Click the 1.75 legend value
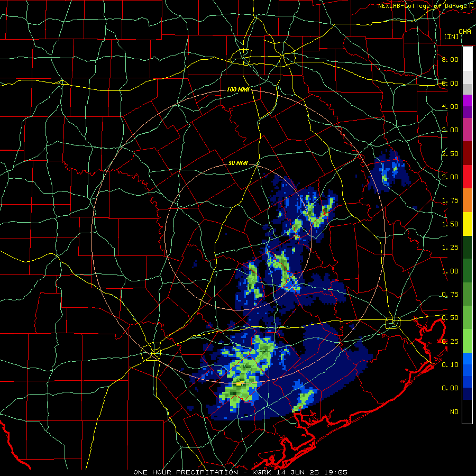Viewport: 476px width, 476px height. point(450,200)
